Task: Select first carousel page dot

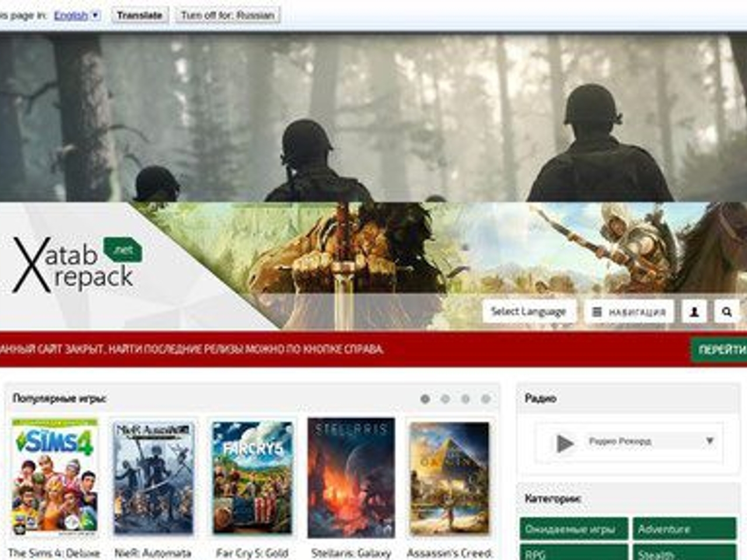Action: (425, 399)
